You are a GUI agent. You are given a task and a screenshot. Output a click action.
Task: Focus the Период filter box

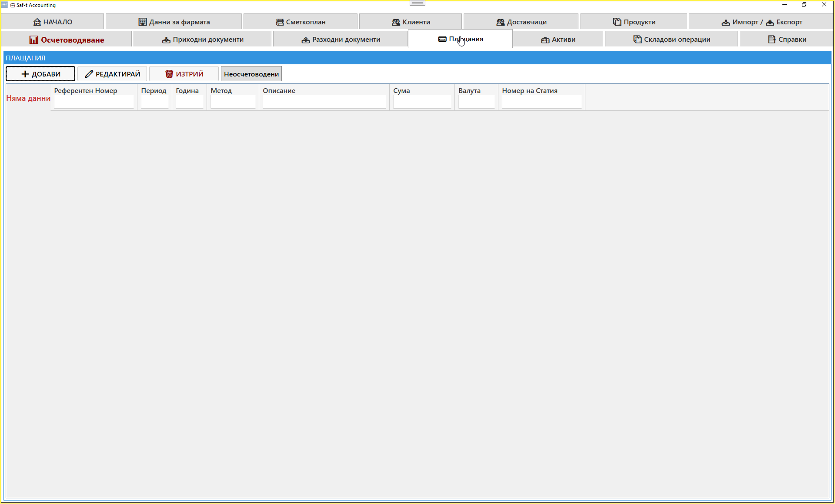click(x=155, y=102)
